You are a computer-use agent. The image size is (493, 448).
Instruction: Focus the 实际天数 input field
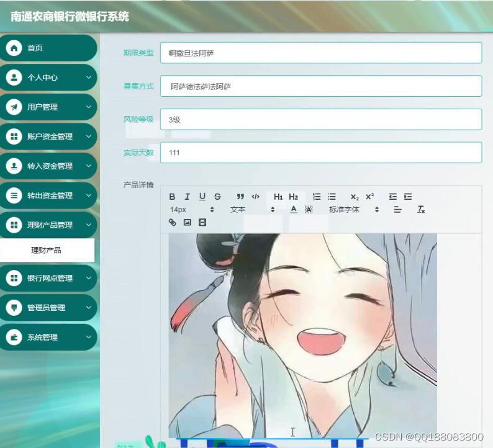(x=321, y=153)
